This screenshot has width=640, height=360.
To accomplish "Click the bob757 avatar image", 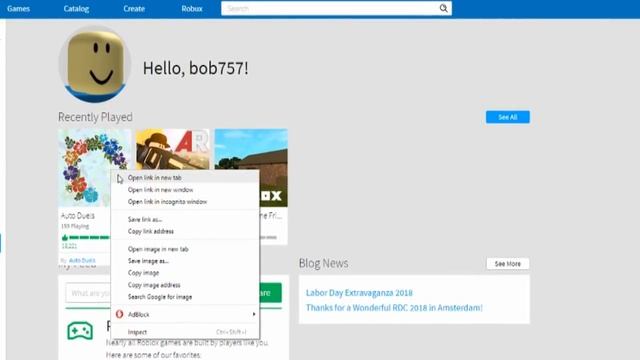I will point(95,64).
